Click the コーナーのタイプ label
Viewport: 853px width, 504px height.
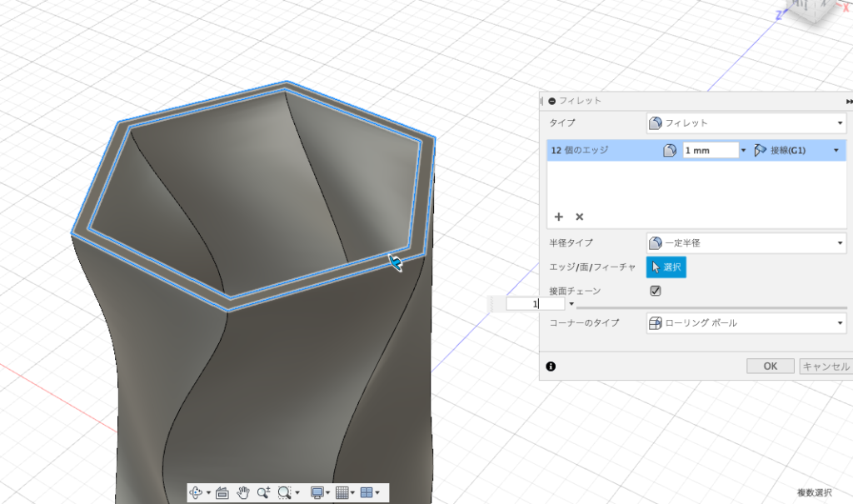(584, 322)
